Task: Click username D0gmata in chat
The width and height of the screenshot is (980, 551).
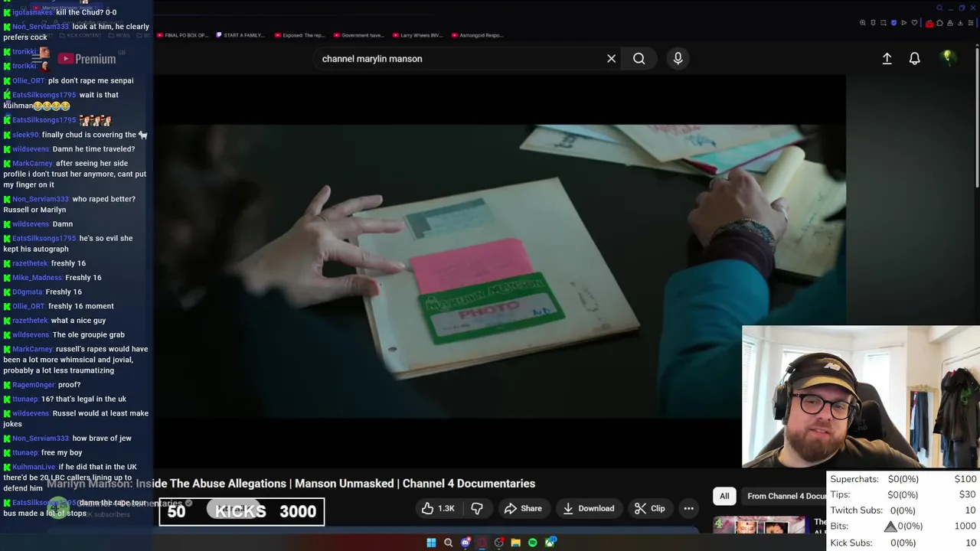Action: coord(28,292)
